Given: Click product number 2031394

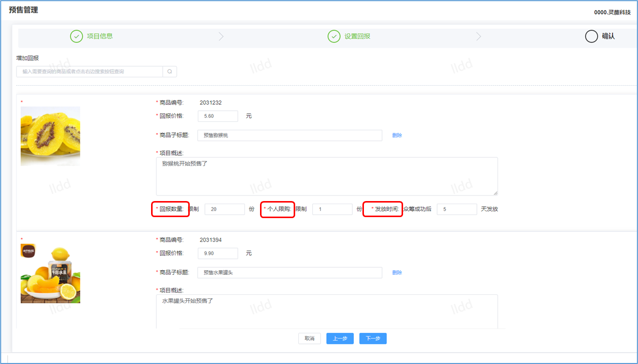Looking at the screenshot, I should (211, 240).
